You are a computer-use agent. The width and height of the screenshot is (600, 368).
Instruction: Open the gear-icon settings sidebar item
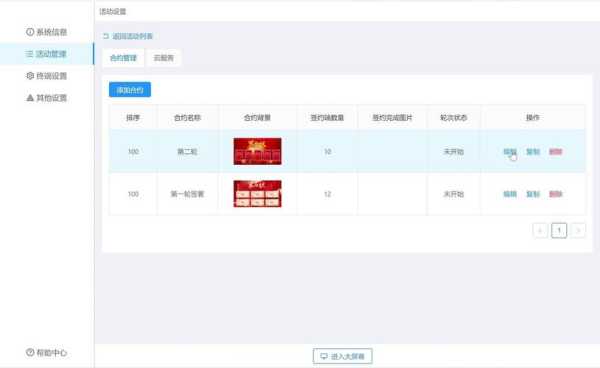46,76
